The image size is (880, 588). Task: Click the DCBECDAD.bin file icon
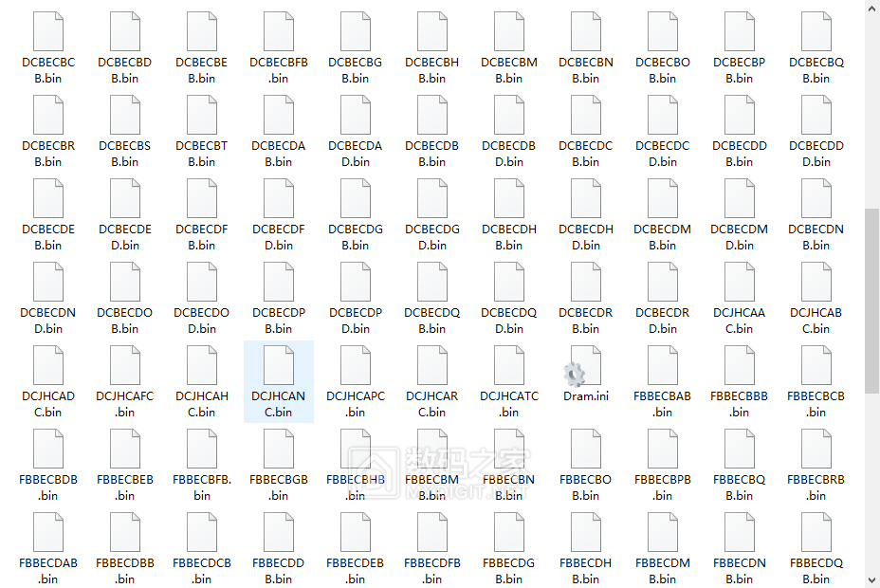(356, 116)
